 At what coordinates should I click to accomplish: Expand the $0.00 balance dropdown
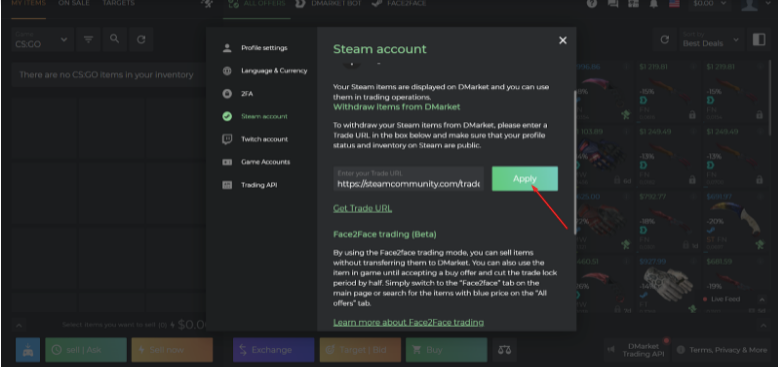click(x=710, y=3)
